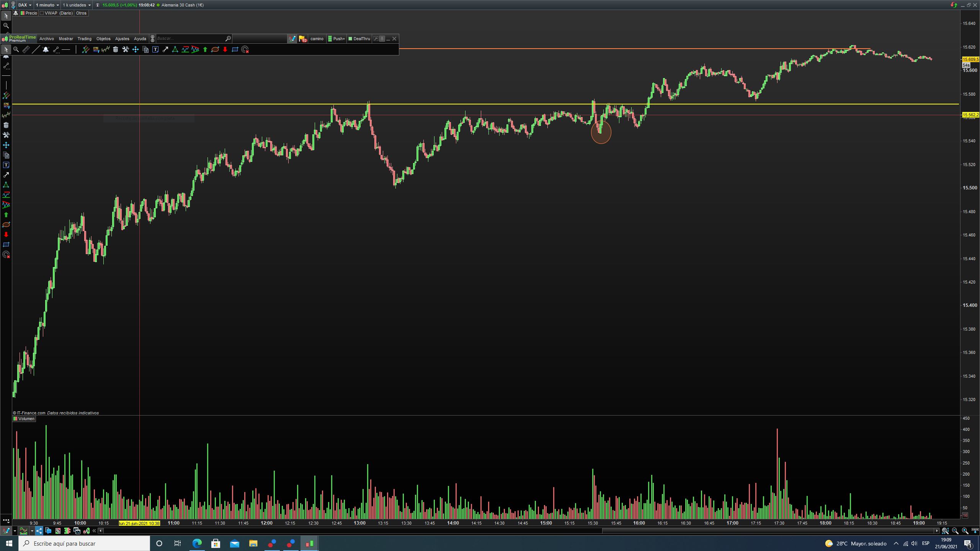Select the text annotation tool icon

coord(155,49)
